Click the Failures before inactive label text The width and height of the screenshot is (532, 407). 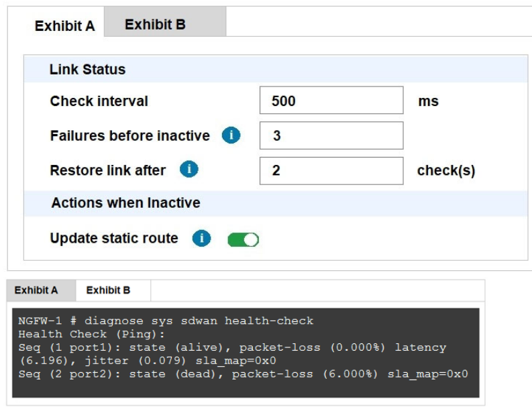(x=129, y=135)
